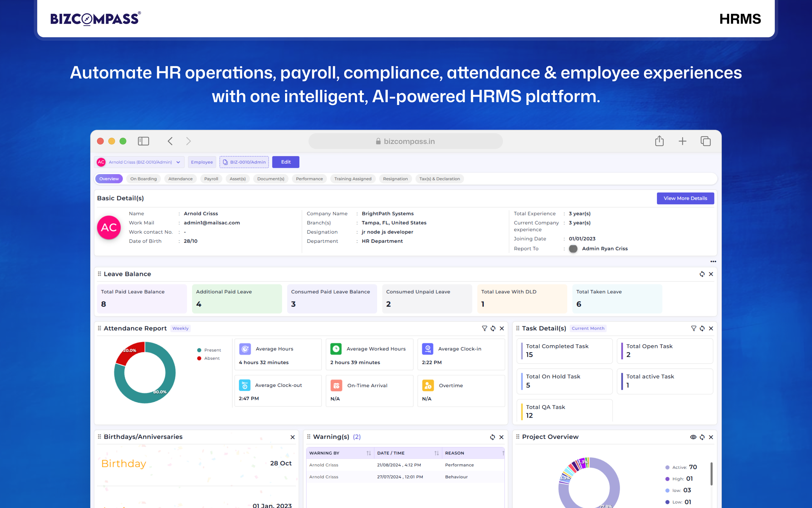The height and width of the screenshot is (508, 812).
Task: Close the Project Overview widget
Action: [711, 437]
